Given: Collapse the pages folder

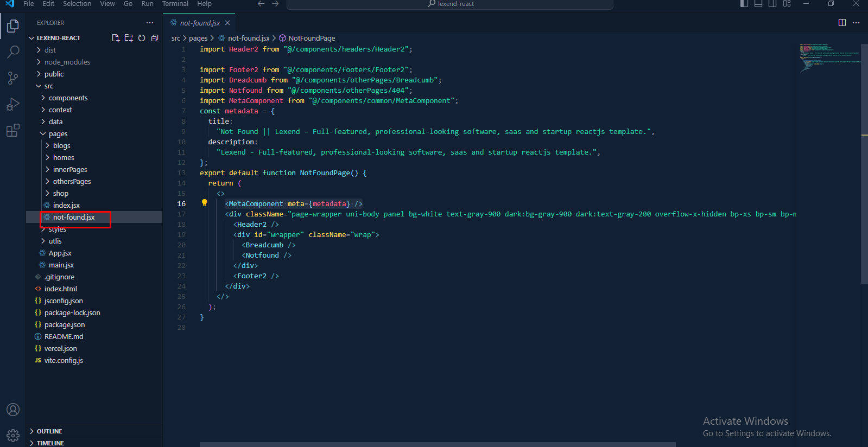Looking at the screenshot, I should pyautogui.click(x=58, y=134).
